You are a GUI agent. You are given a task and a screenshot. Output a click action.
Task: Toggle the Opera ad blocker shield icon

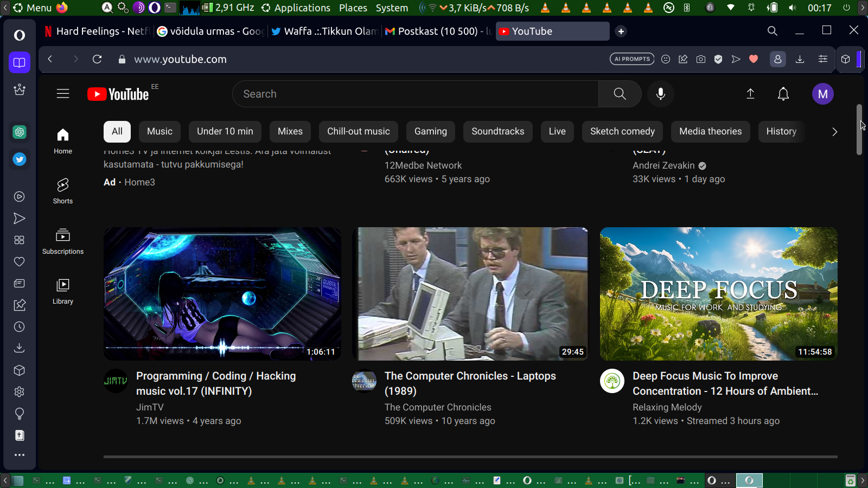(x=718, y=59)
